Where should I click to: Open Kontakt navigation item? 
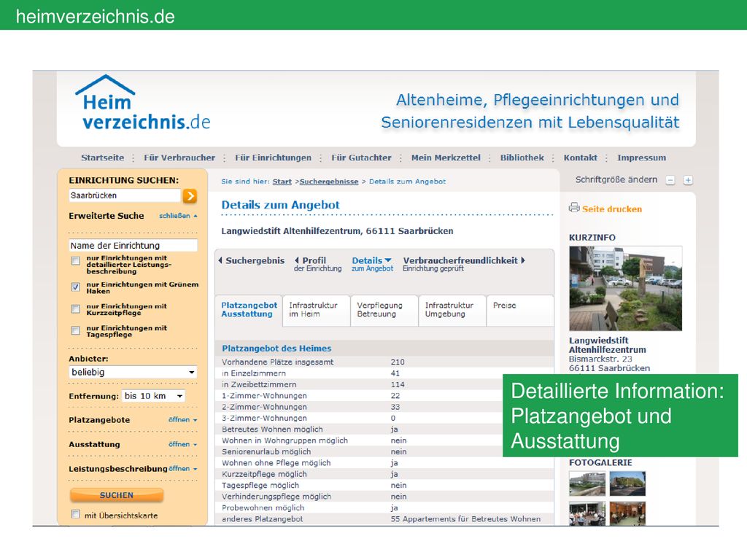click(580, 157)
